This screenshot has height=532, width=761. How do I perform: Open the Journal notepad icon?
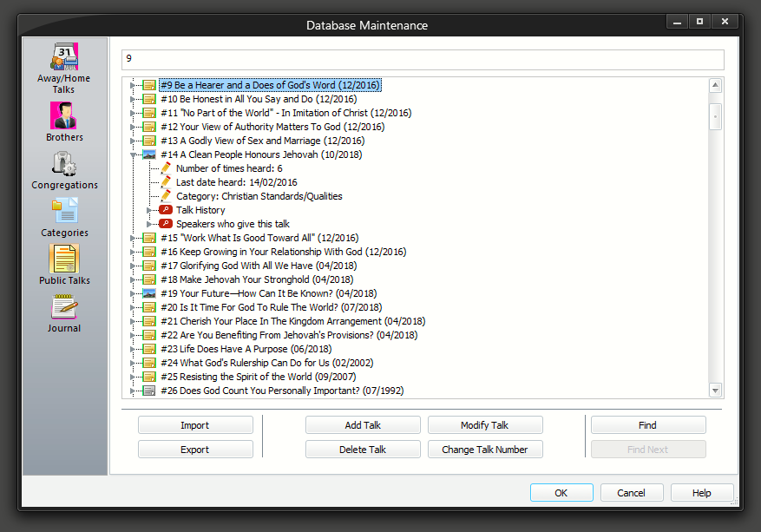64,306
